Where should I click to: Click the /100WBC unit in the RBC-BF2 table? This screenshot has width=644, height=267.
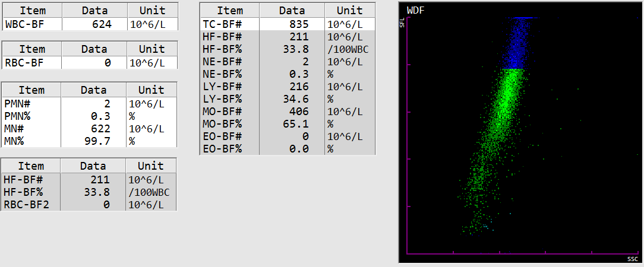pyautogui.click(x=149, y=192)
